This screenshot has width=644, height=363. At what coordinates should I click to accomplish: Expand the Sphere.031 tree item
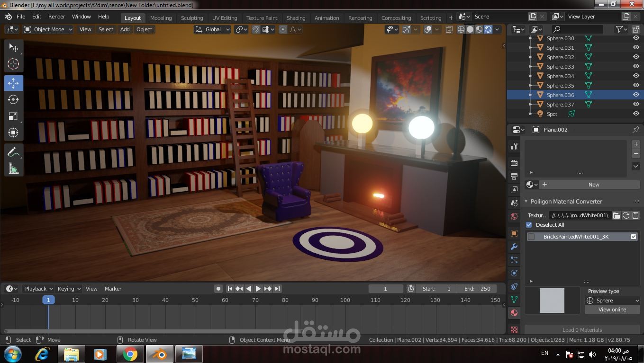(x=531, y=48)
